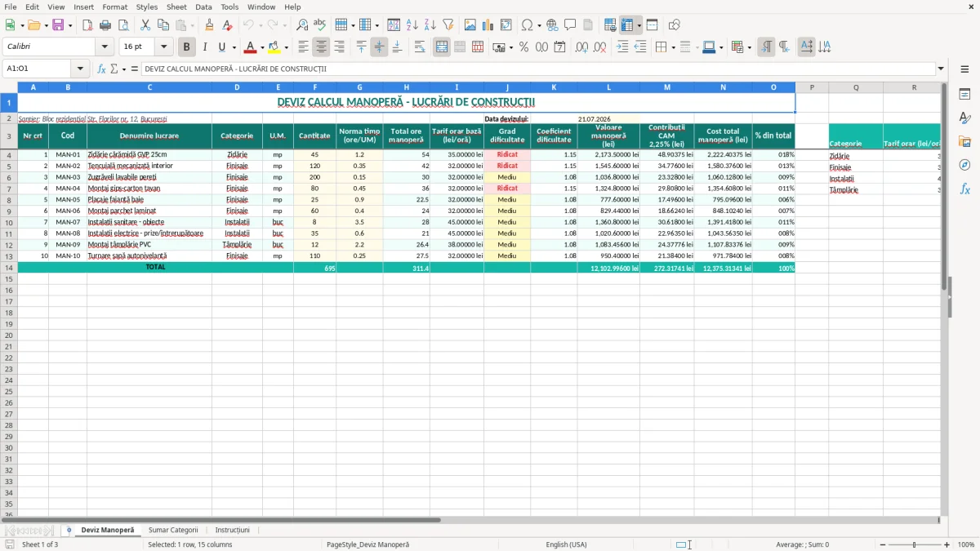Viewport: 980px width, 551px height.
Task: Sort descending Z to A
Action: pyautogui.click(x=430, y=25)
